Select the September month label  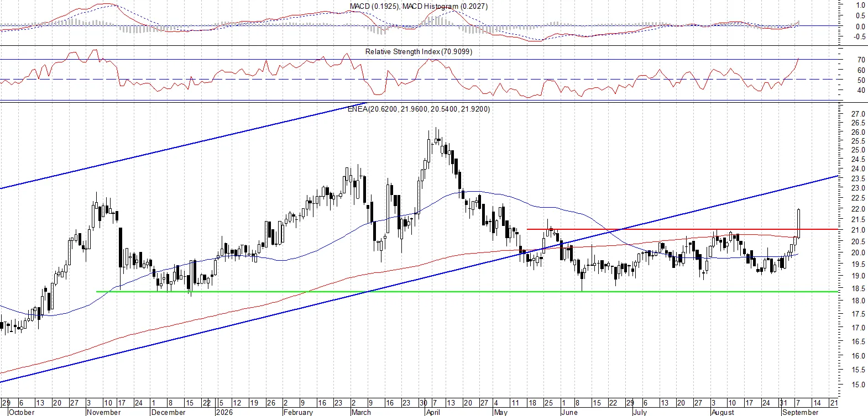point(800,412)
